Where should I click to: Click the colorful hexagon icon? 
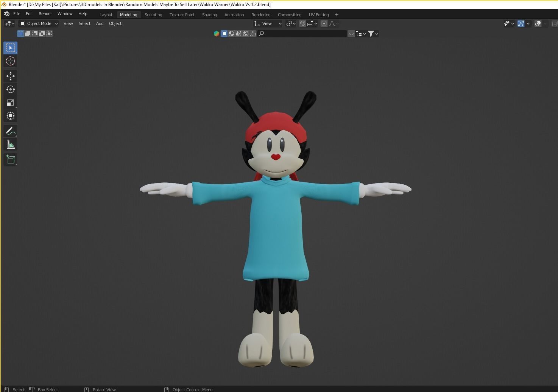coord(217,34)
